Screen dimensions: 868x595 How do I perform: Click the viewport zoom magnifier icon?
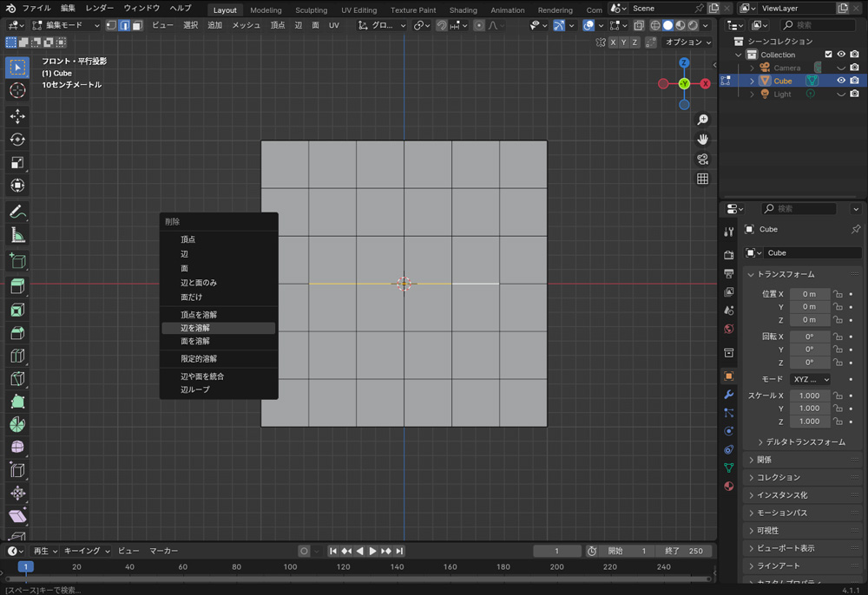[702, 120]
